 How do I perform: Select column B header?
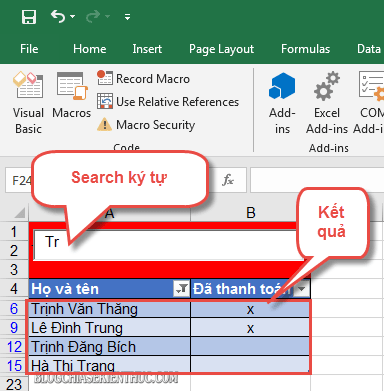point(251,213)
